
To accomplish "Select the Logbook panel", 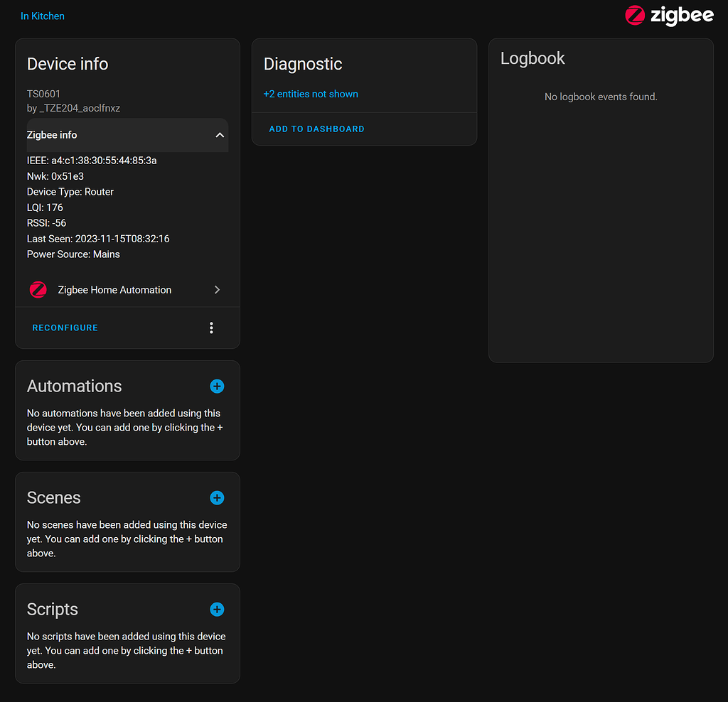I will click(532, 58).
